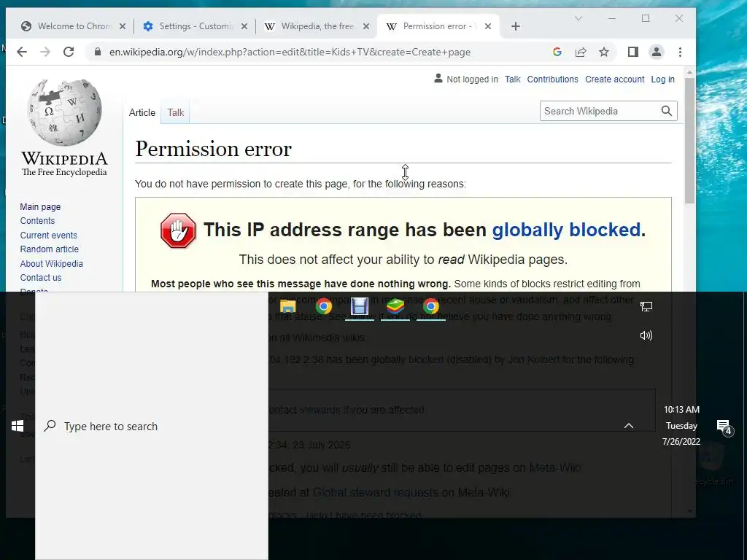Bookmark this page with the star icon
The height and width of the screenshot is (560, 747).
coord(603,52)
